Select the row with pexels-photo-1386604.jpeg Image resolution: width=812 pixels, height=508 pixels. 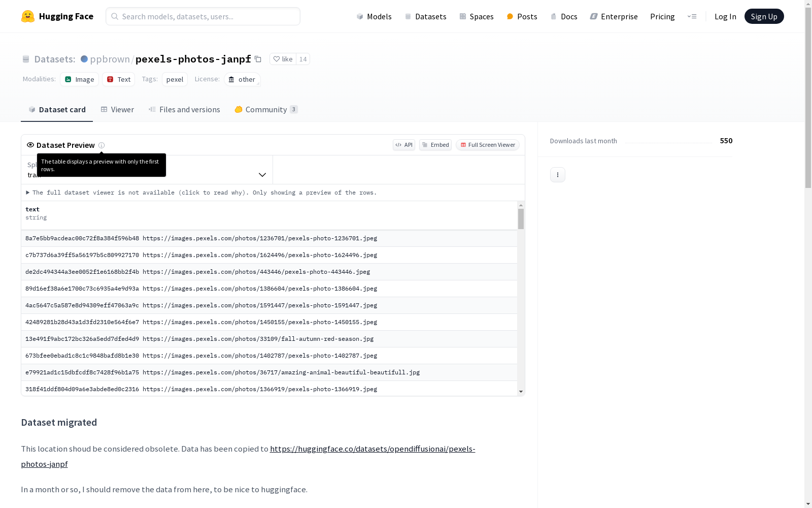point(269,289)
